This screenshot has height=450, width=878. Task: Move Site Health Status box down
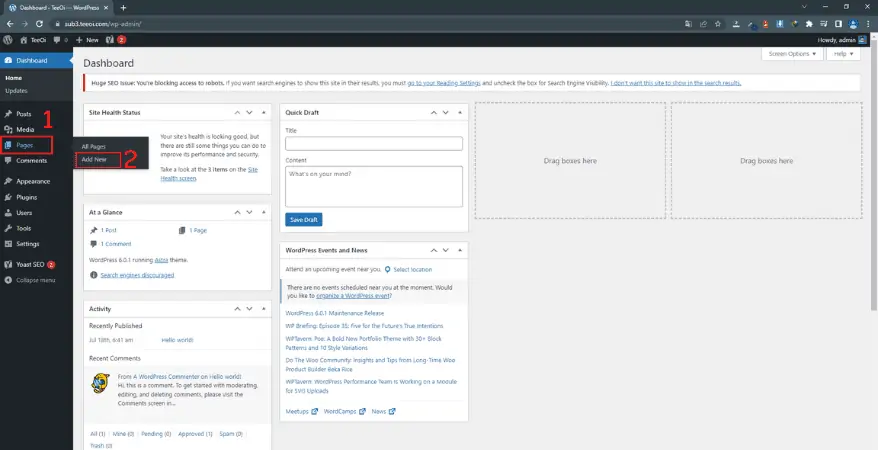pyautogui.click(x=249, y=112)
